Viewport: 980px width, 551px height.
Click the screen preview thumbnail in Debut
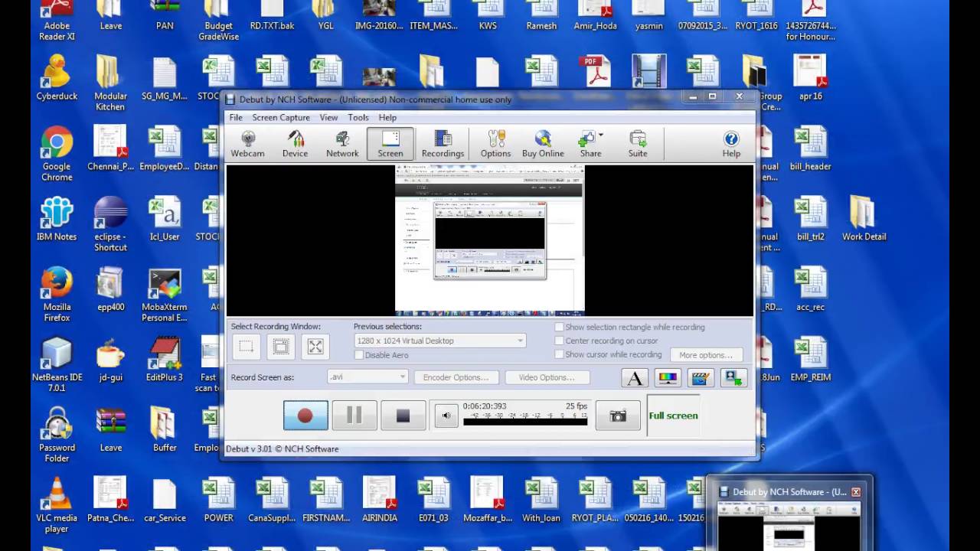coord(490,240)
